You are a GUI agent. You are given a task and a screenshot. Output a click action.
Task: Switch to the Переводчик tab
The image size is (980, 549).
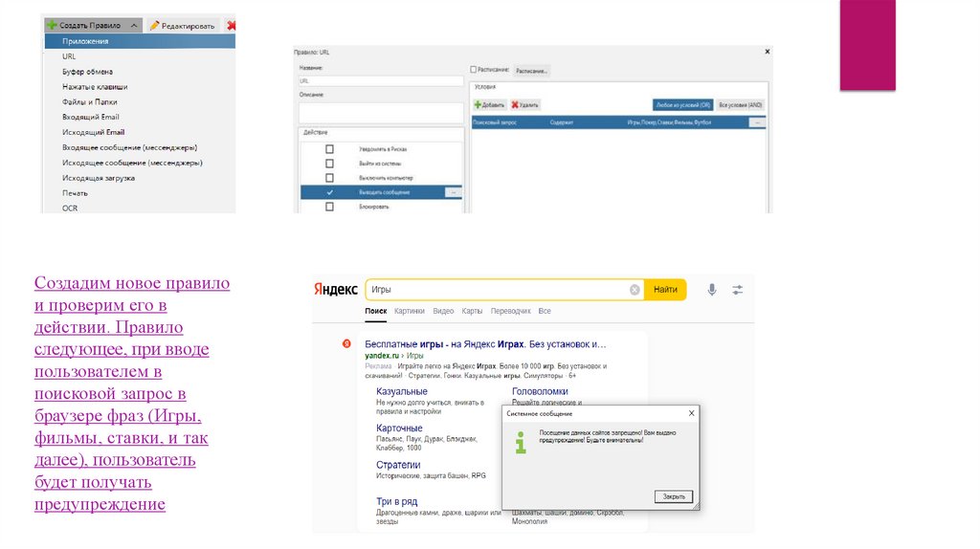point(511,311)
